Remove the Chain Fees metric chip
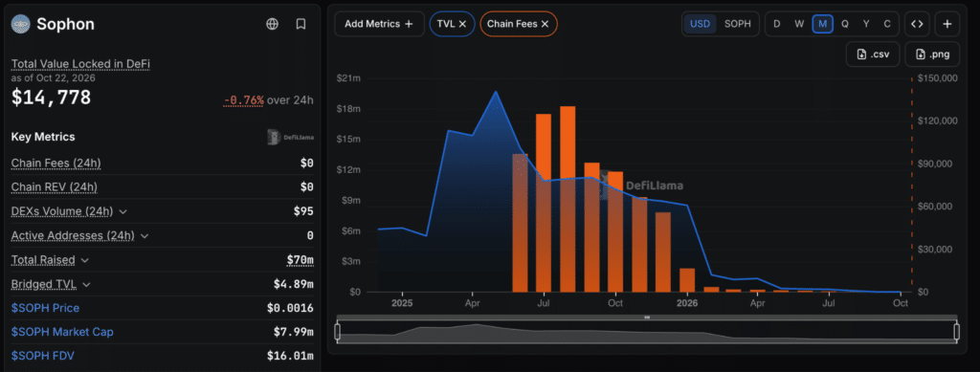The width and height of the screenshot is (980, 372). 545,24
